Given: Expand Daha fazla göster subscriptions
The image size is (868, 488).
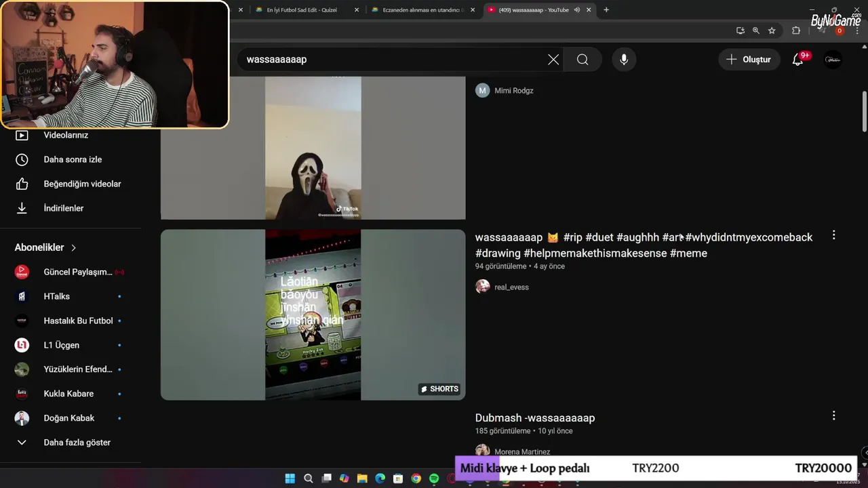Looking at the screenshot, I should tap(77, 443).
